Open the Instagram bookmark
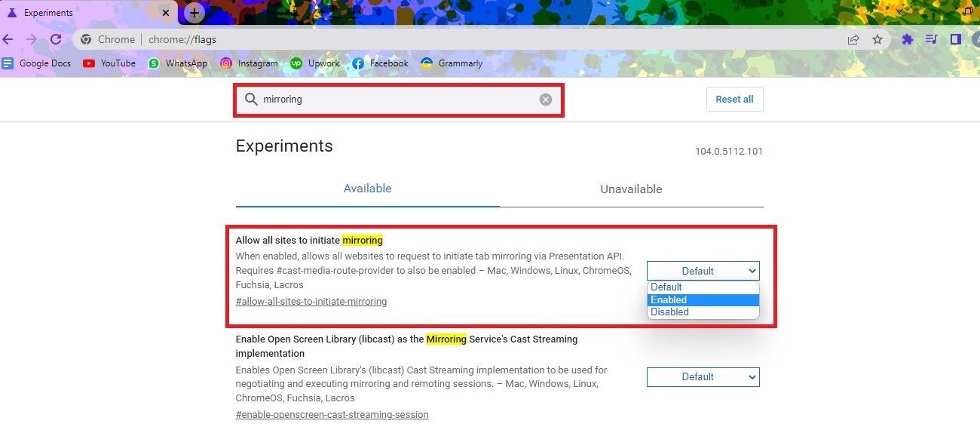 point(250,63)
